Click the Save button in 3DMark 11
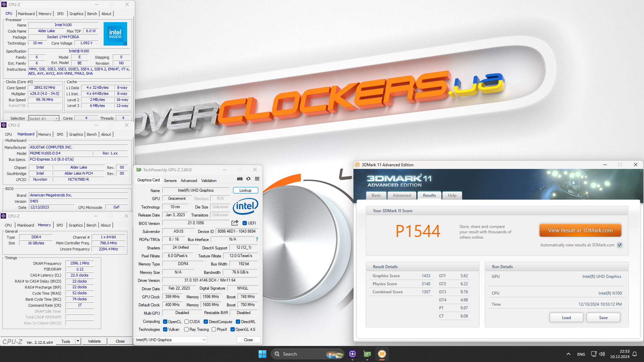Image resolution: width=644 pixels, height=362 pixels. (x=603, y=318)
